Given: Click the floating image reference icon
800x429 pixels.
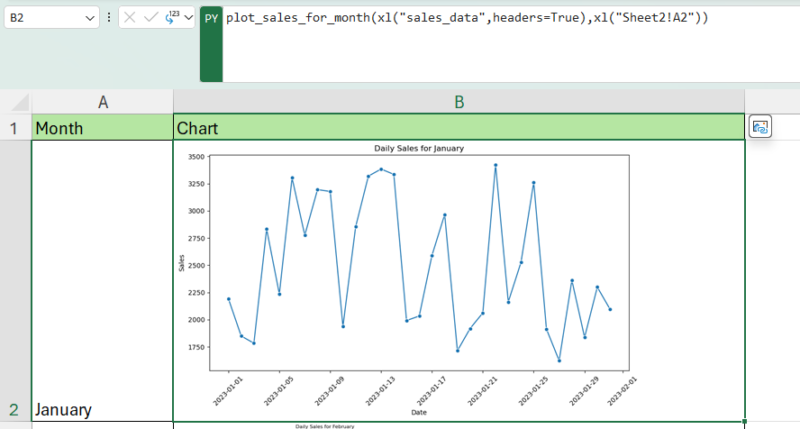Looking at the screenshot, I should 760,127.
